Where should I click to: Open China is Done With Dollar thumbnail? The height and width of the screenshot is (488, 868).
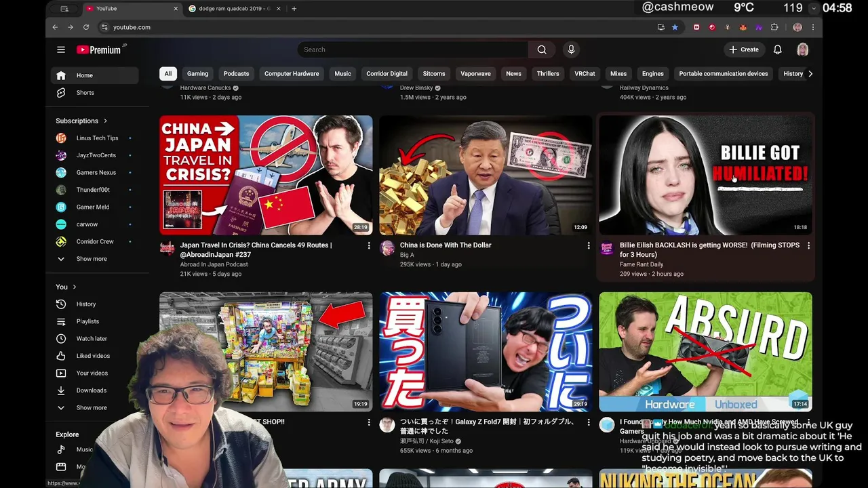point(486,175)
